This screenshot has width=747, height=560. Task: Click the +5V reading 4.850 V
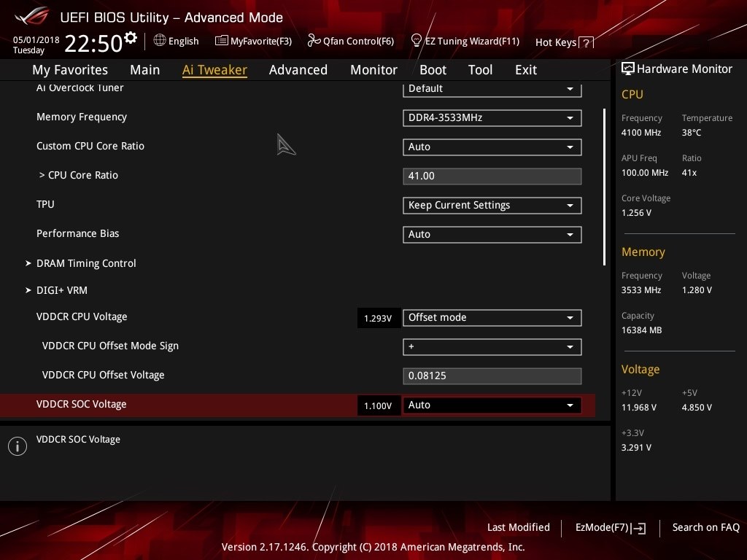(697, 408)
